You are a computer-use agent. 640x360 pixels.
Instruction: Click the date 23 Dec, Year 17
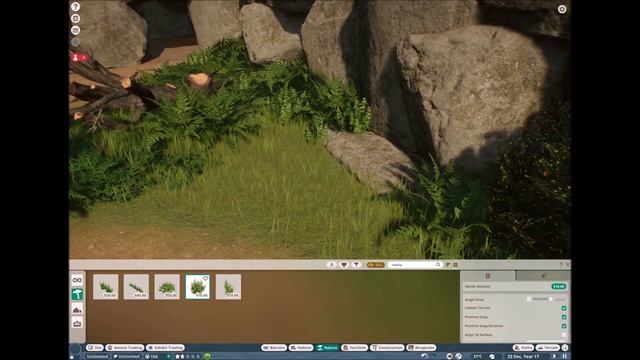coord(523,356)
